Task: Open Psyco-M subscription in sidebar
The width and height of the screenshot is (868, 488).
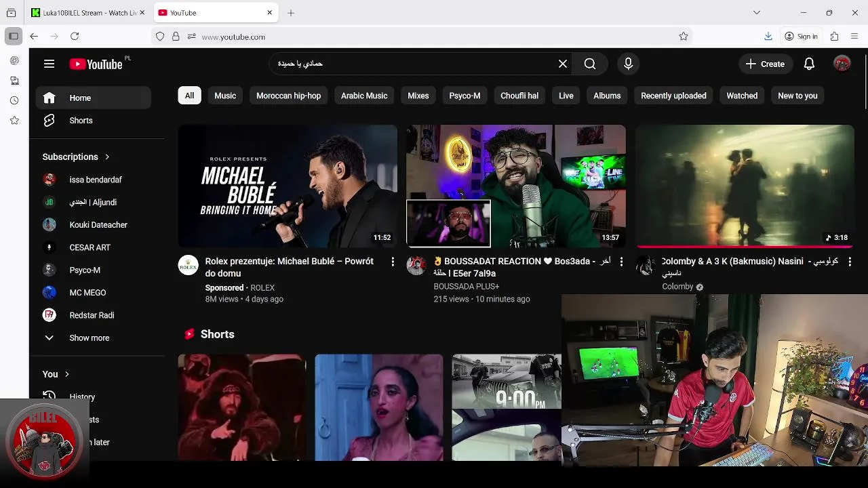Action: (94, 270)
